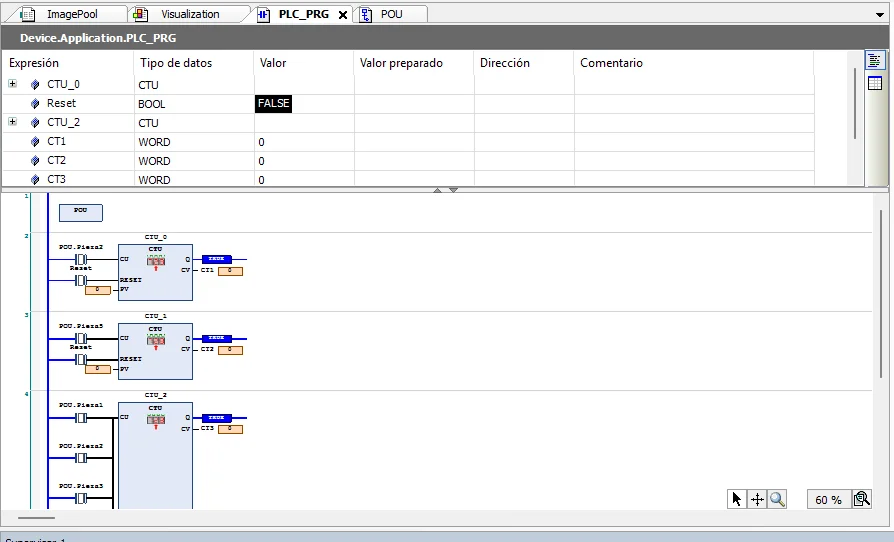This screenshot has height=542, width=894.
Task: Click the CTU_2 counter block icon
Action: (155, 421)
